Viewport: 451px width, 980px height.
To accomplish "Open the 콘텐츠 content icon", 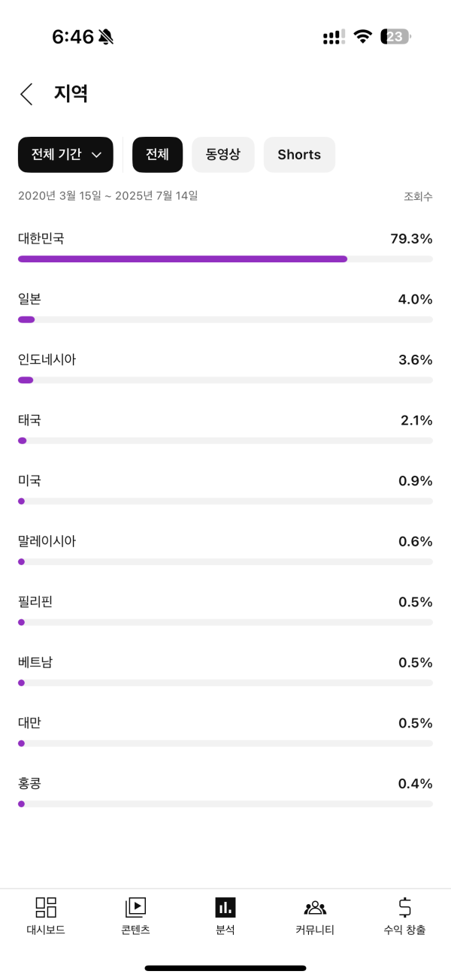I will [135, 907].
